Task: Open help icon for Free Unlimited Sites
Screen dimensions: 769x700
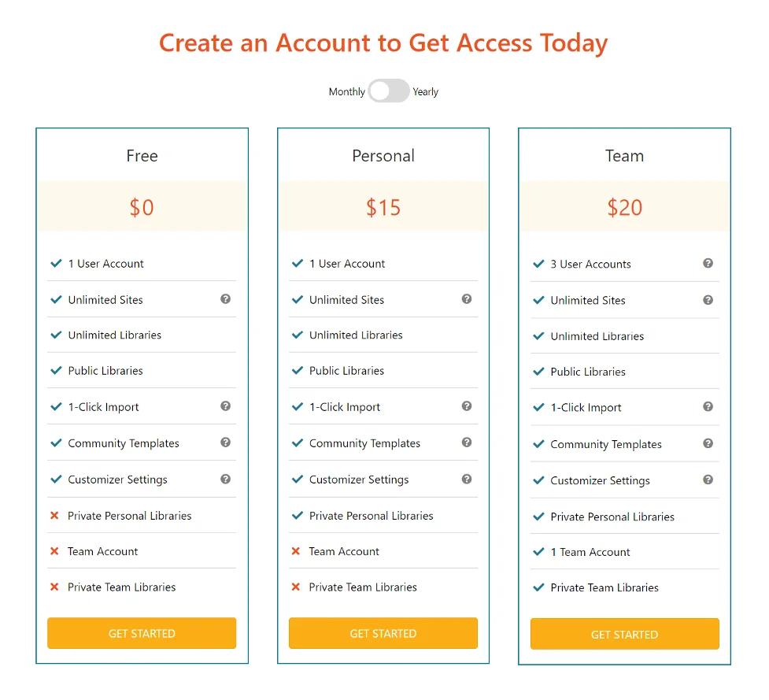Action: (x=225, y=298)
